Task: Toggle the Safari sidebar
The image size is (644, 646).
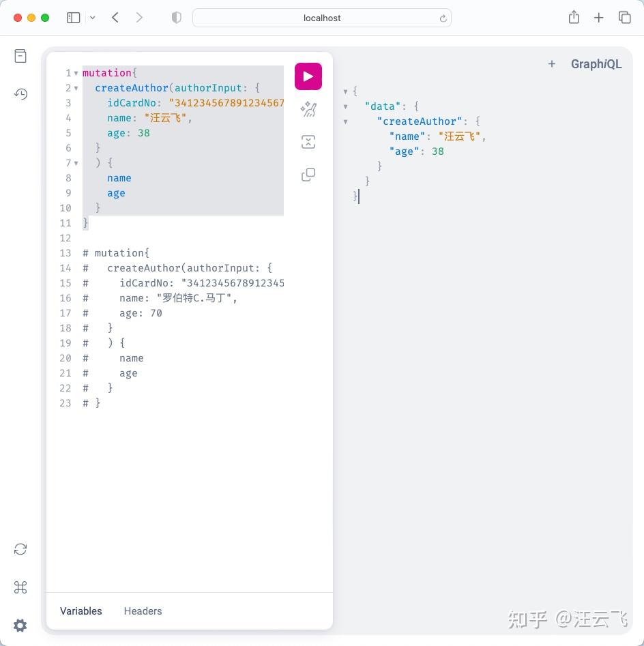Action: tap(73, 18)
